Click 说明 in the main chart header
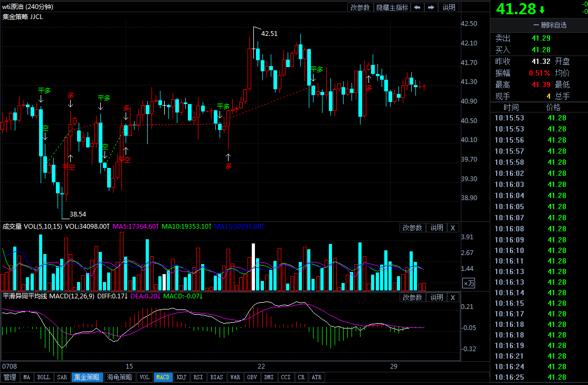 pos(449,7)
